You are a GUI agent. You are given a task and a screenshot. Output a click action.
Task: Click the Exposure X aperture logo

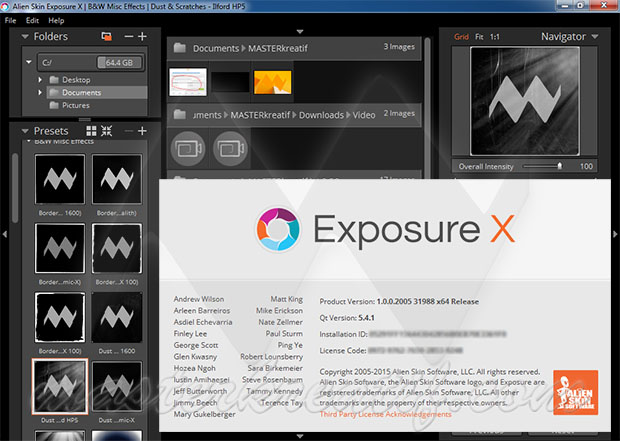point(278,229)
